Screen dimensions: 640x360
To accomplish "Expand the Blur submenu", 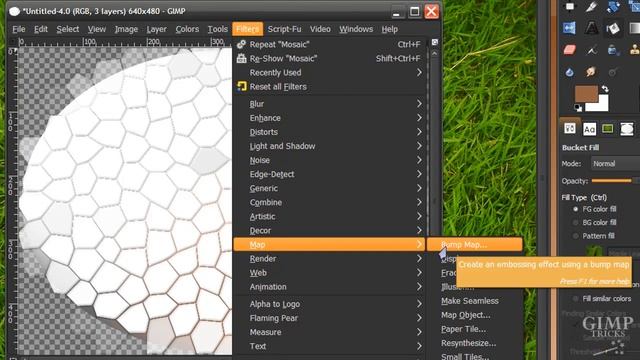I will tap(330, 104).
